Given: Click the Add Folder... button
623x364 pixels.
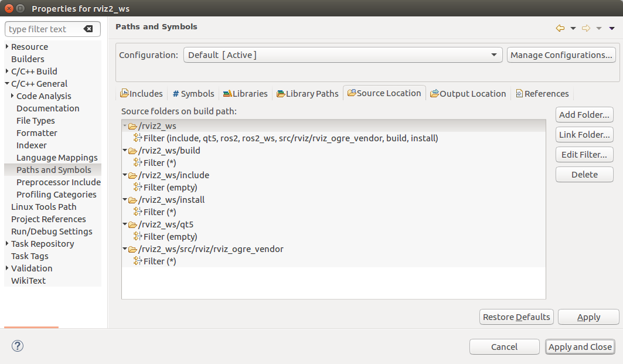Looking at the screenshot, I should [x=584, y=115].
